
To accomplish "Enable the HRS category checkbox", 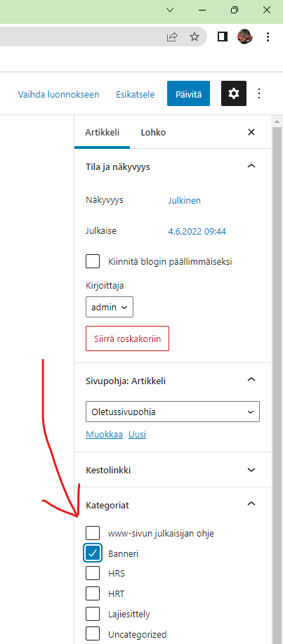I will [x=93, y=572].
